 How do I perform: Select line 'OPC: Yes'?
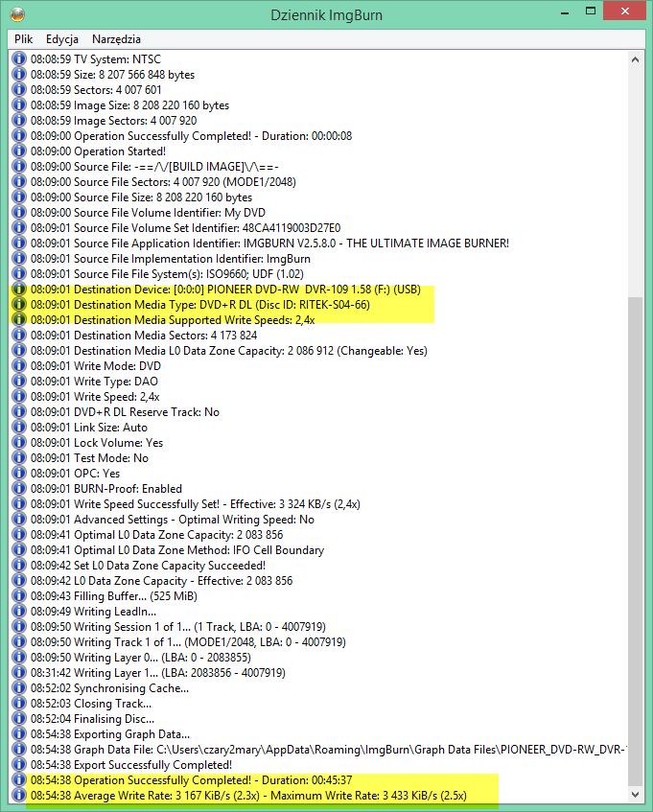75,474
